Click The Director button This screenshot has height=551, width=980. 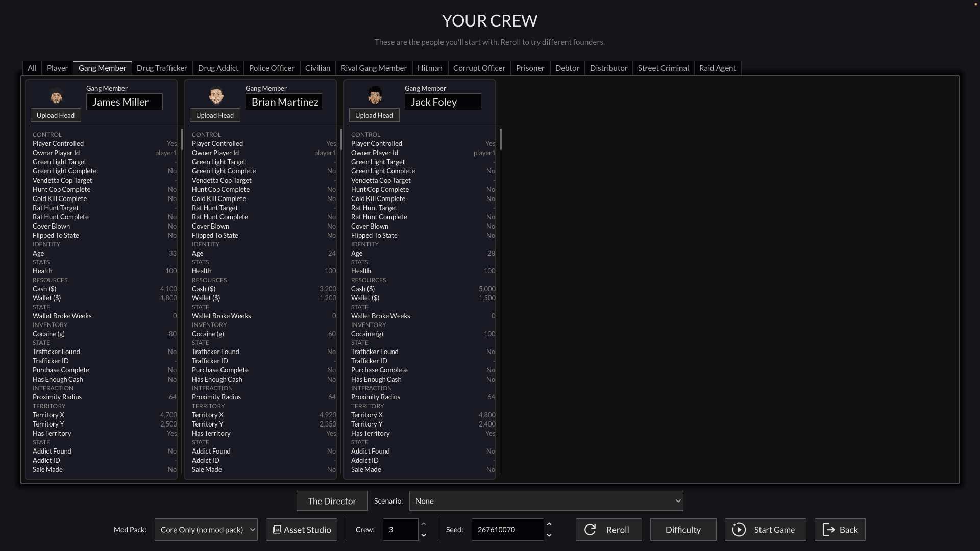click(332, 501)
